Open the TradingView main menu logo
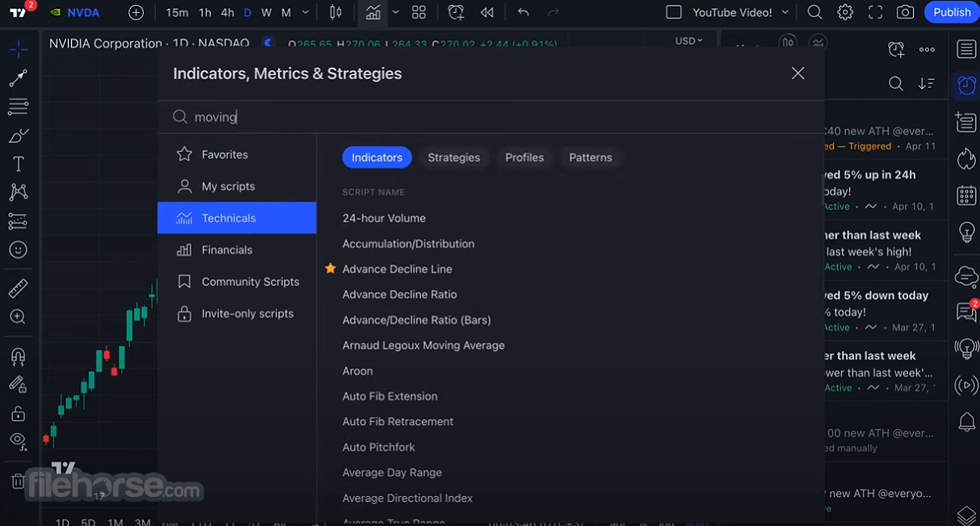Screen dimensions: 980x526 tap(18, 12)
